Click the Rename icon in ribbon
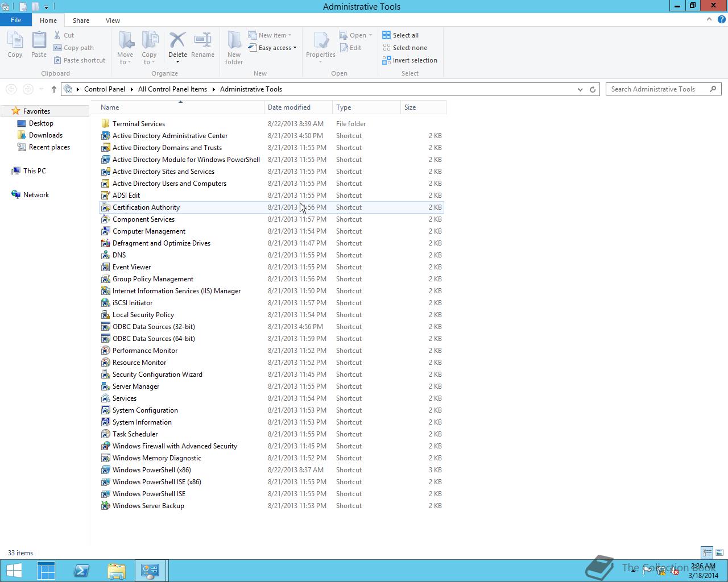This screenshot has height=582, width=728. [x=202, y=40]
